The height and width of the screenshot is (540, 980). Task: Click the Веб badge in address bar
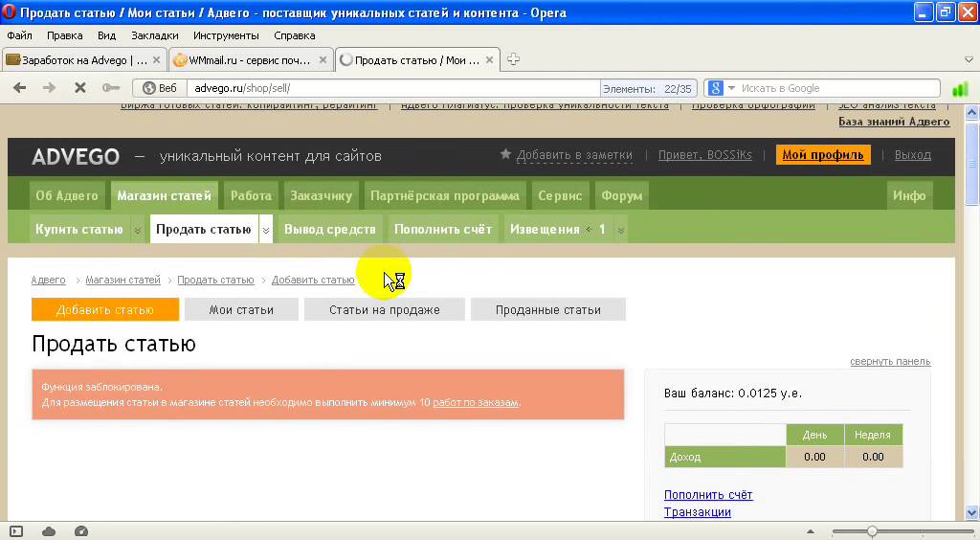160,88
